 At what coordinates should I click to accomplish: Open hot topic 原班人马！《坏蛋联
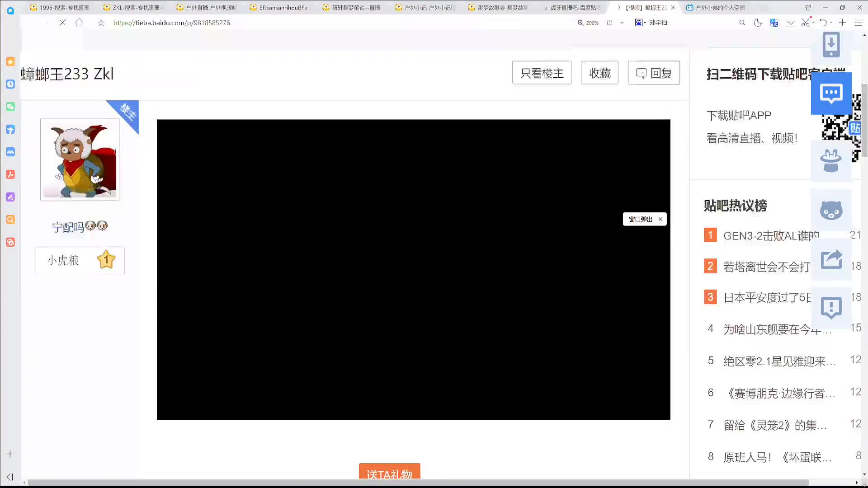pos(778,457)
